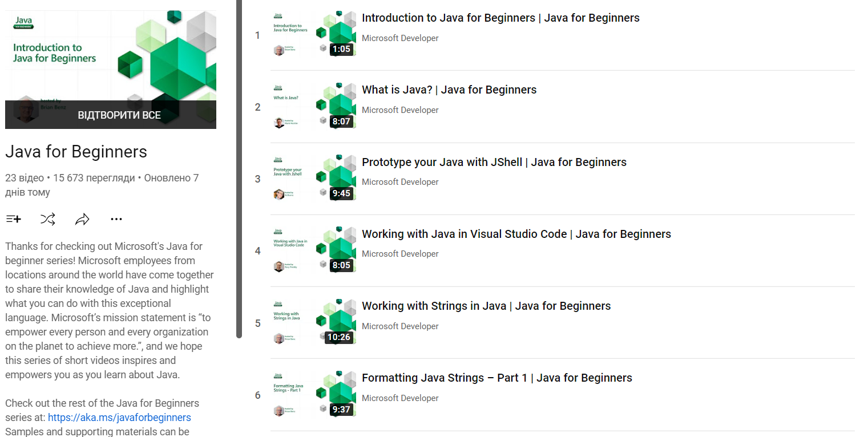
Task: Click the 10:26 duration badge
Action: (x=339, y=337)
